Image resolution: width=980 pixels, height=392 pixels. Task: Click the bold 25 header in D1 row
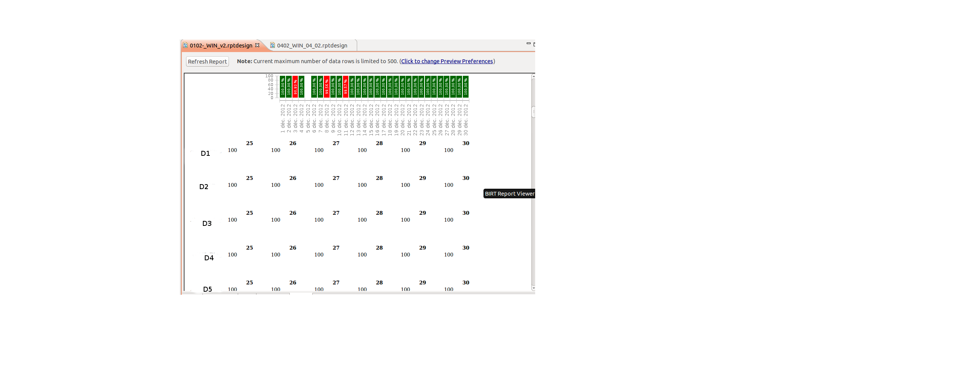tap(250, 143)
